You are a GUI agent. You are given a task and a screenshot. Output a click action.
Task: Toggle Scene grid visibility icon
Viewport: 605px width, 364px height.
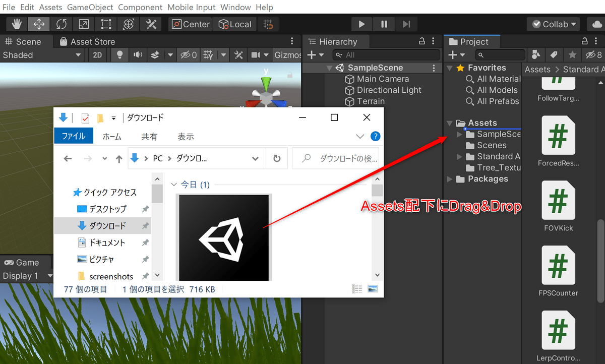coord(208,55)
